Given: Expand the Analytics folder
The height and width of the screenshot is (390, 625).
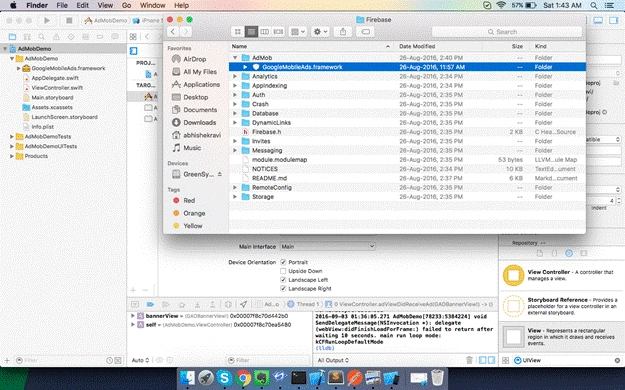Looking at the screenshot, I should pyautogui.click(x=235, y=76).
